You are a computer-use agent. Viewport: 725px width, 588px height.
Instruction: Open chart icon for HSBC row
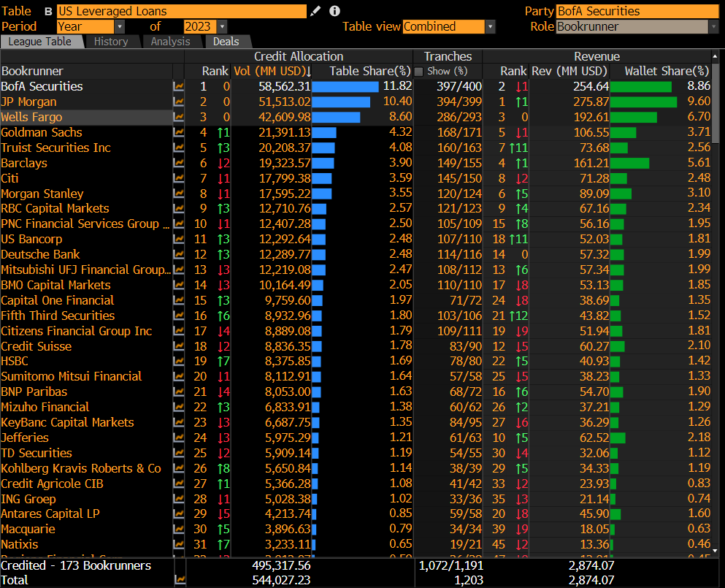coord(178,362)
